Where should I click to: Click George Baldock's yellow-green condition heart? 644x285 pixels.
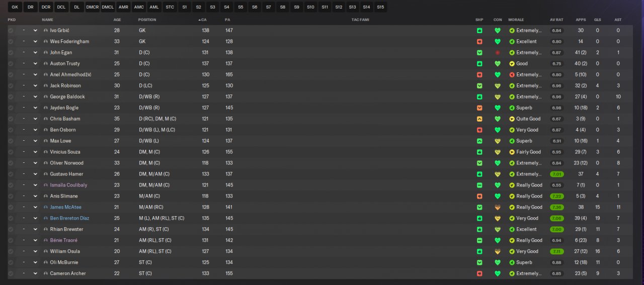tap(498, 97)
